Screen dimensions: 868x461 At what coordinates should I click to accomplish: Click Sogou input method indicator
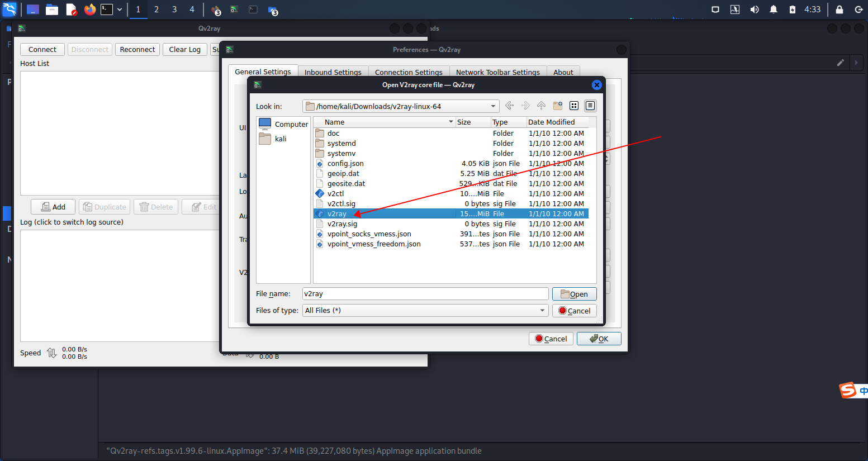point(853,391)
